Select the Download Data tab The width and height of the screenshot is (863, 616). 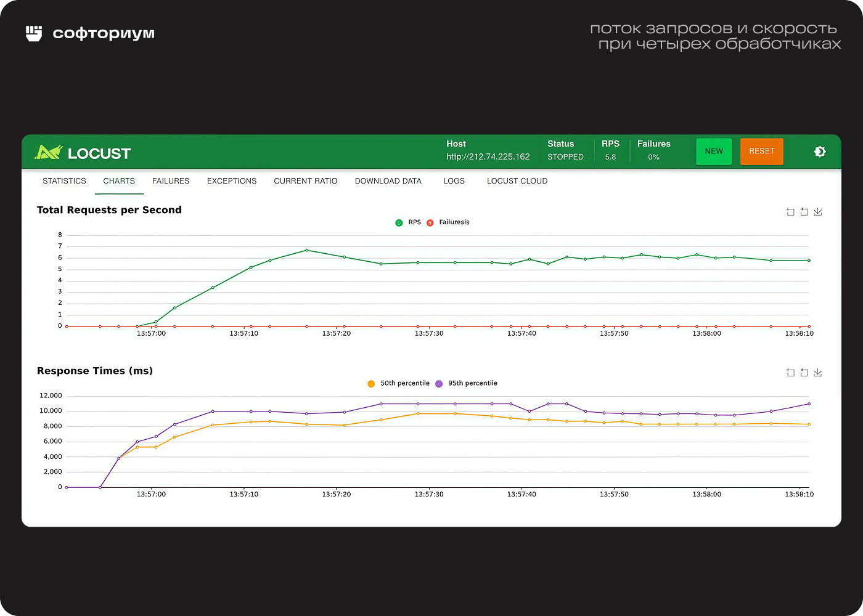[388, 181]
